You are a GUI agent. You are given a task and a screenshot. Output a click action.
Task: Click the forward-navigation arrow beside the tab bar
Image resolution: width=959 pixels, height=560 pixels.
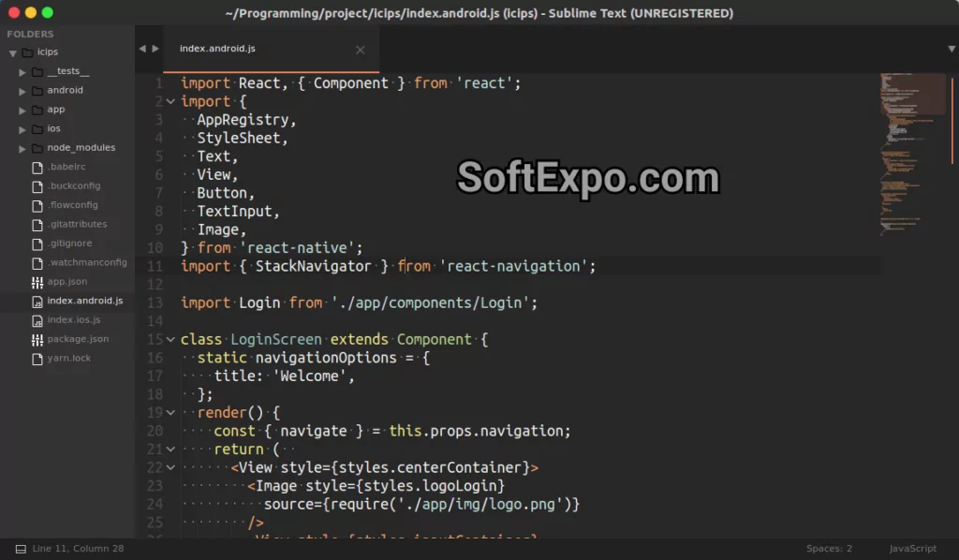tap(155, 49)
